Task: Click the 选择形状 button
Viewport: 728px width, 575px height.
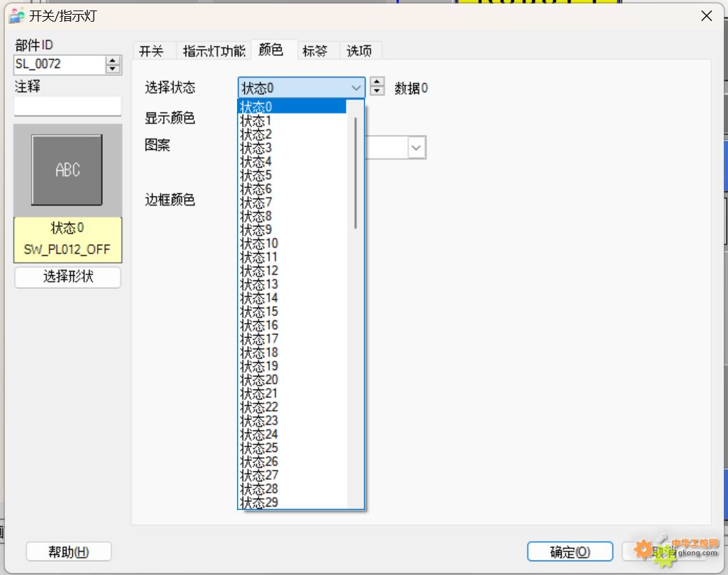Action: (68, 277)
